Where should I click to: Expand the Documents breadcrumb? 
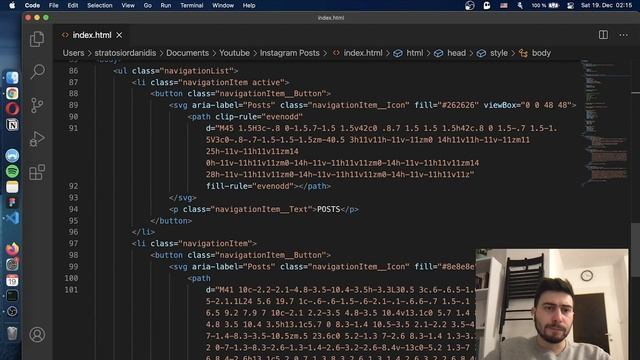[x=187, y=53]
